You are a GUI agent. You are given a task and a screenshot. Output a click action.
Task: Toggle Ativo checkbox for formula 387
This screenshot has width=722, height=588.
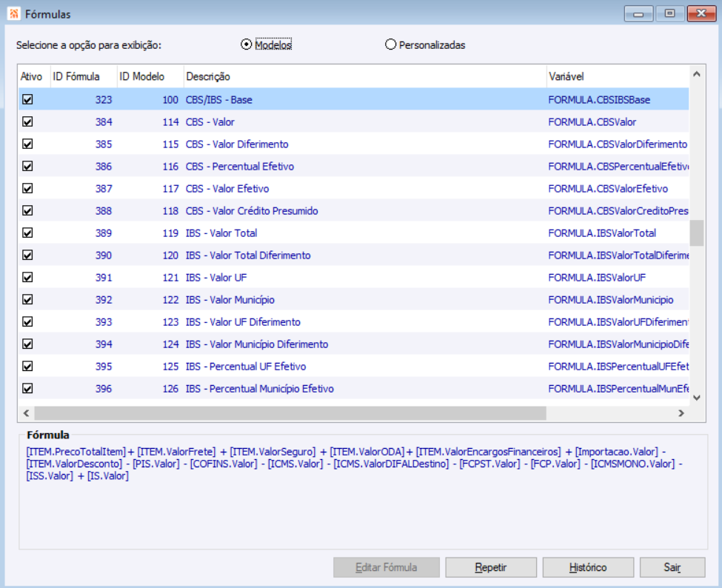(x=27, y=188)
